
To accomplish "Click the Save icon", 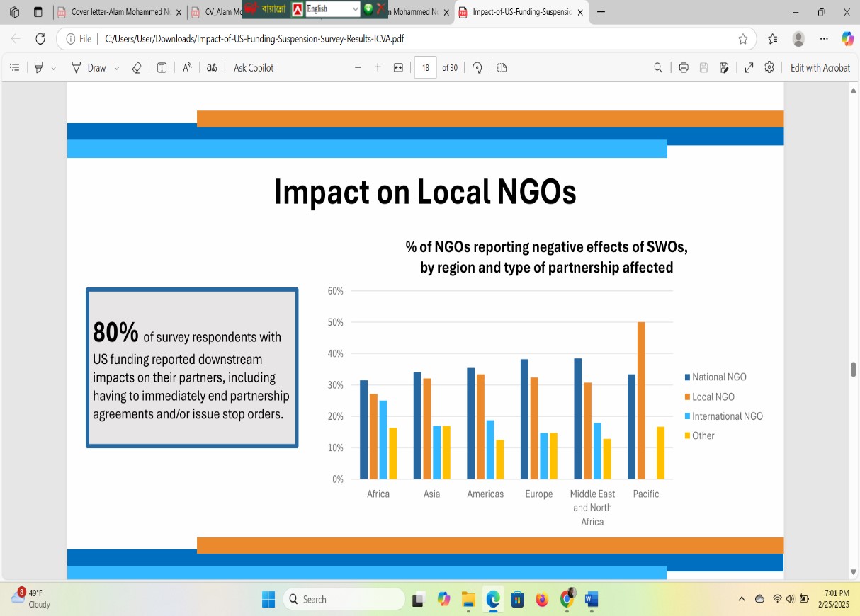I will point(703,68).
